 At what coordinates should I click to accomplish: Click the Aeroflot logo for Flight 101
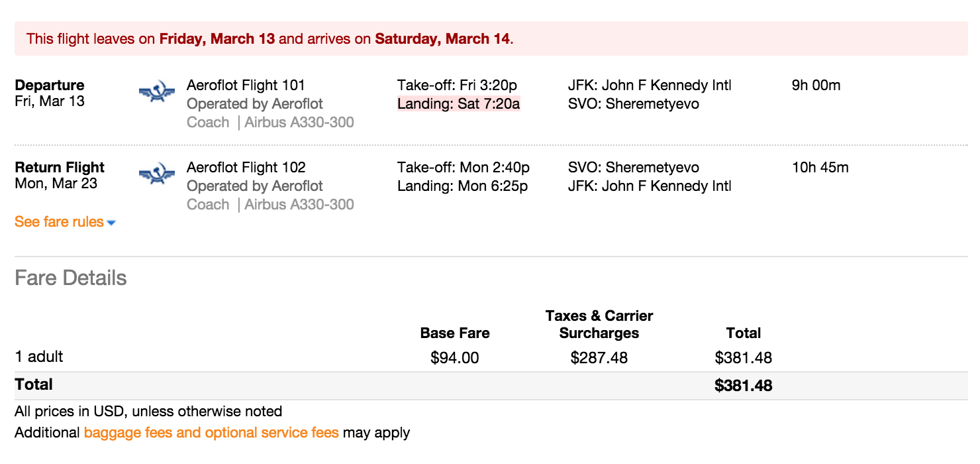pyautogui.click(x=157, y=92)
